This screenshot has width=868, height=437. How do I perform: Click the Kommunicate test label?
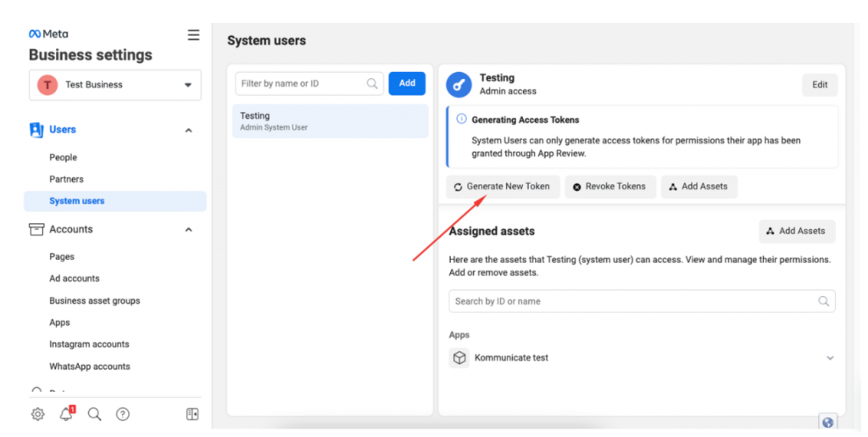pos(511,358)
